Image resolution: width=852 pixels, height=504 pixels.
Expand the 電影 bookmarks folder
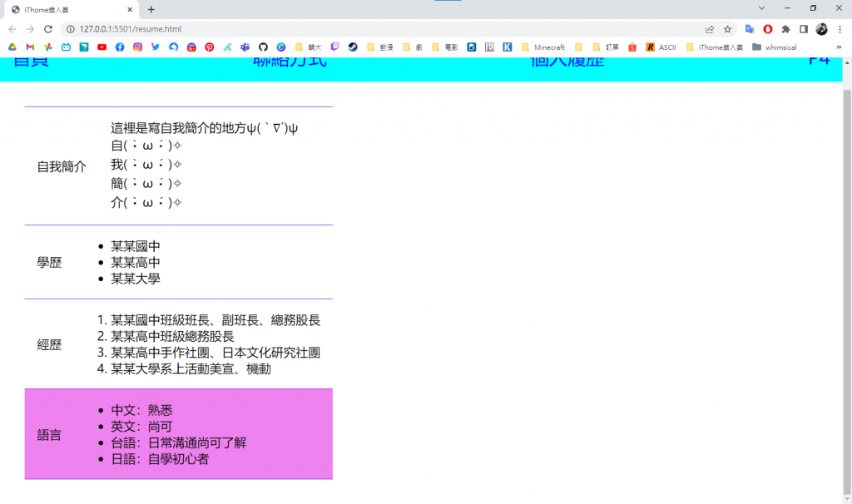[x=444, y=47]
